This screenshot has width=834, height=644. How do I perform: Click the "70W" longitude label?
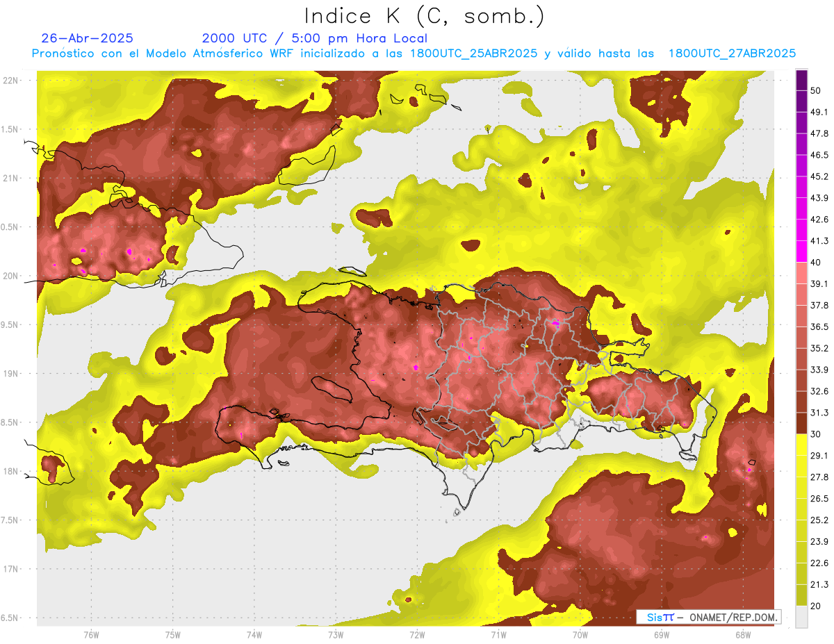click(580, 635)
